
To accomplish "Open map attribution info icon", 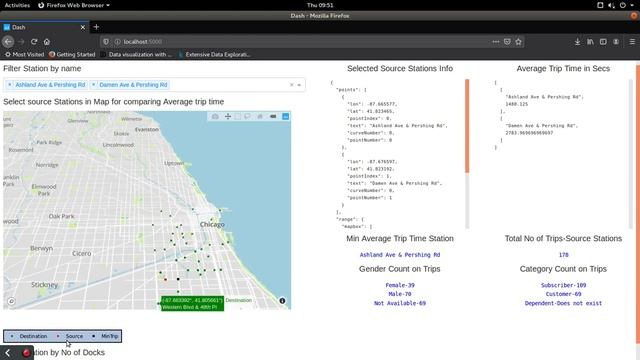I will tap(282, 301).
